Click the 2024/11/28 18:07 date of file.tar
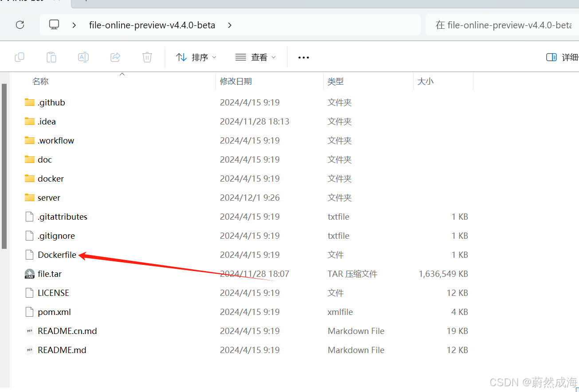Screen dimensions: 579x392 point(254,274)
